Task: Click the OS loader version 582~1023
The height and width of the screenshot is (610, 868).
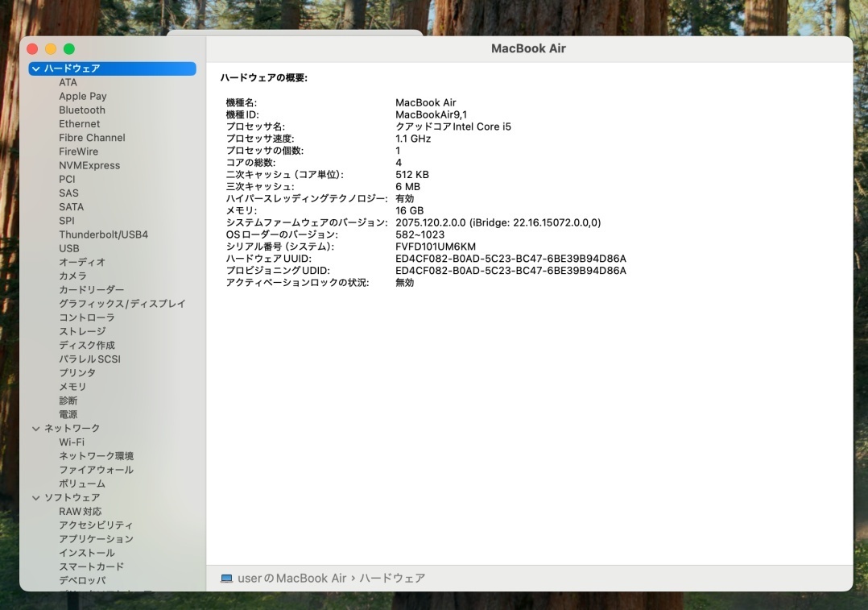Action: (x=420, y=234)
